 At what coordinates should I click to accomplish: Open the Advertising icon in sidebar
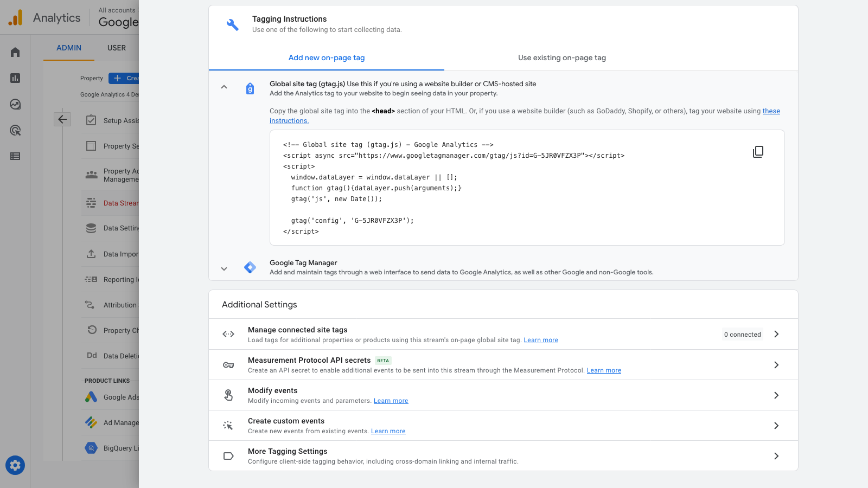(15, 130)
